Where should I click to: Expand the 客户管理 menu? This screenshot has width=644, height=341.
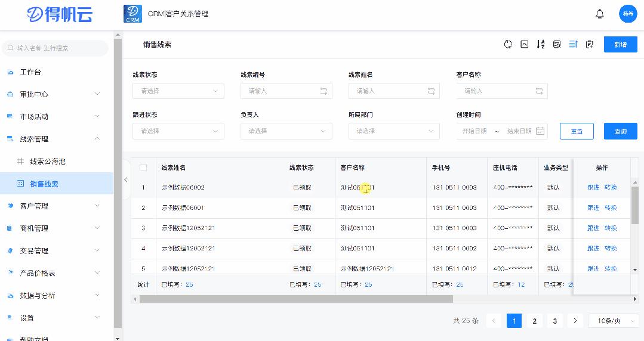(57, 206)
